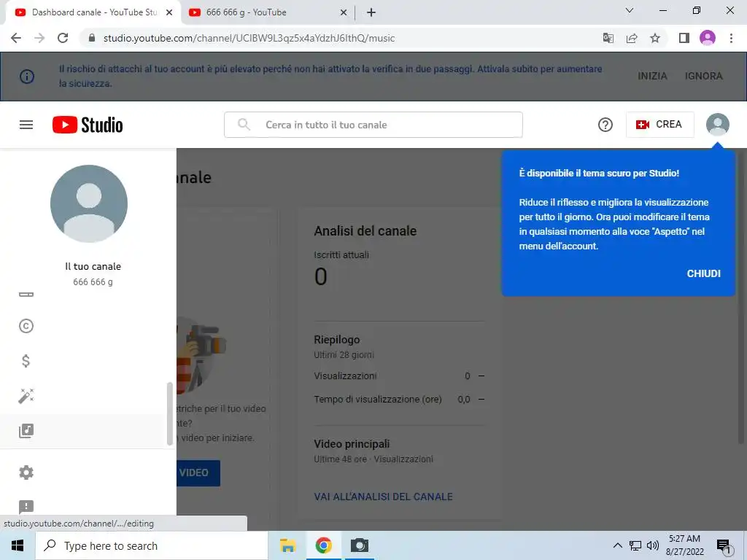Reload the page

coord(63,38)
